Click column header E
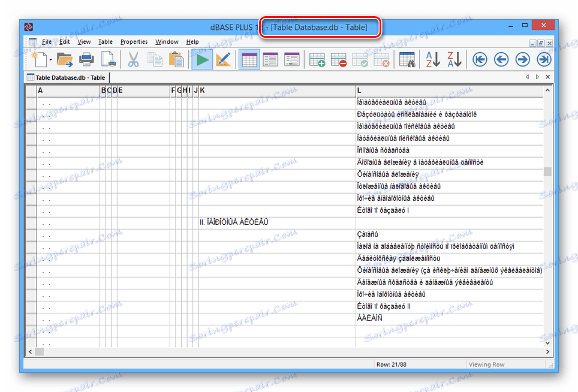The height and width of the screenshot is (392, 578). click(143, 91)
